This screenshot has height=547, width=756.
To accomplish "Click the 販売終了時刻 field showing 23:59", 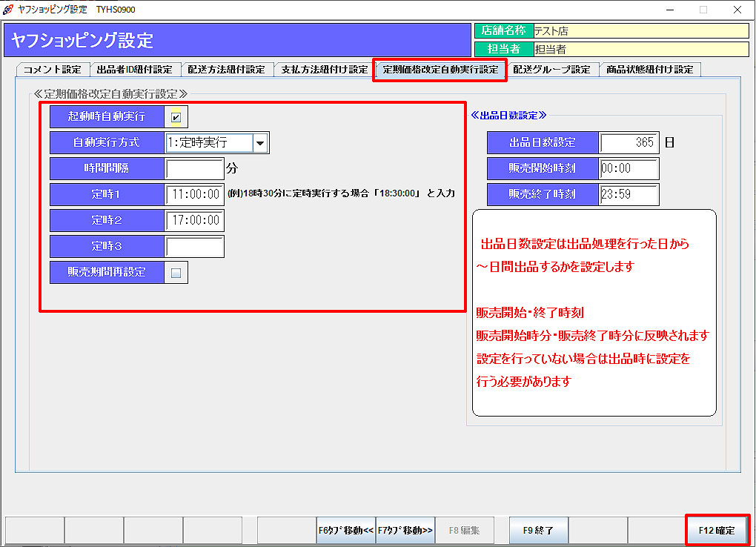I will tap(629, 194).
